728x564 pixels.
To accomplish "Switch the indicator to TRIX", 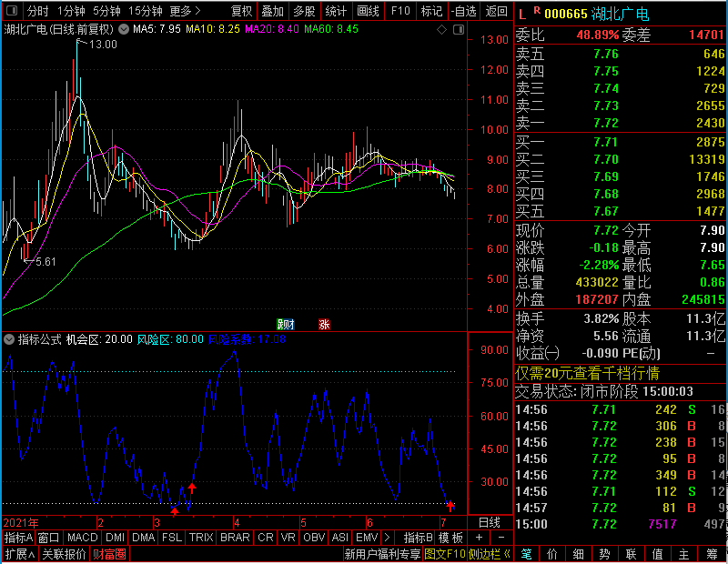I will [x=201, y=538].
